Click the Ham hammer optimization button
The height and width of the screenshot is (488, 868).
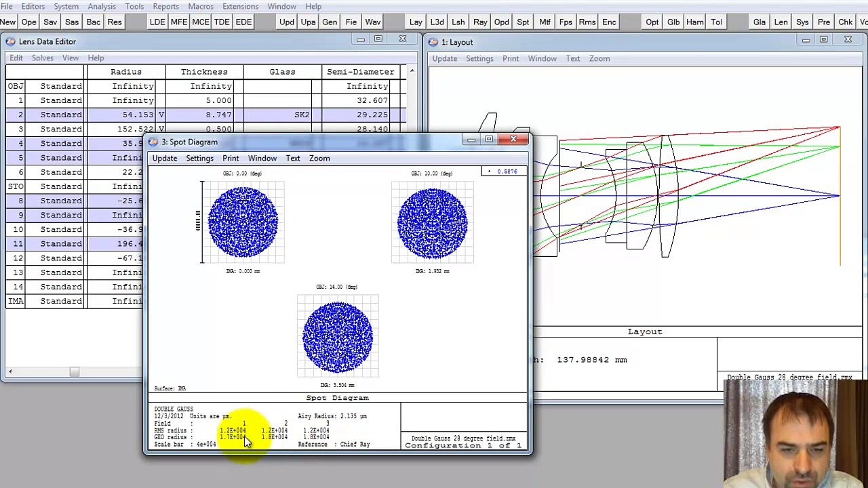695,22
